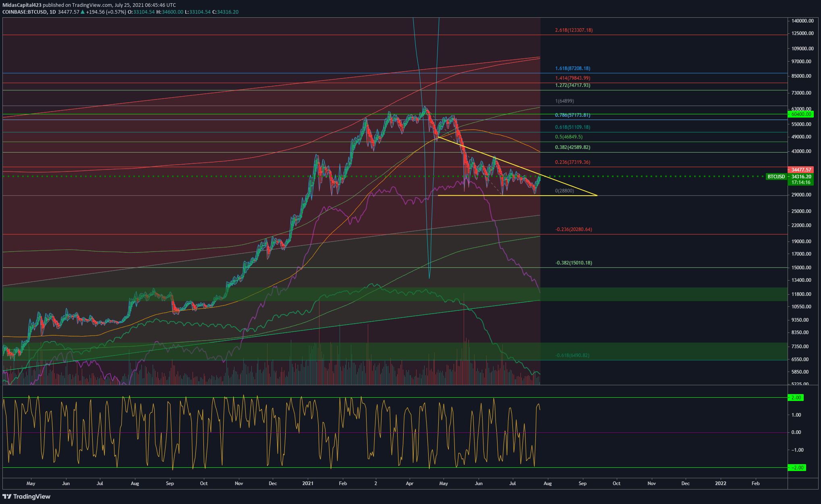Click the May label before Jun 2021
Image resolution: width=821 pixels, height=504 pixels.
444,483
